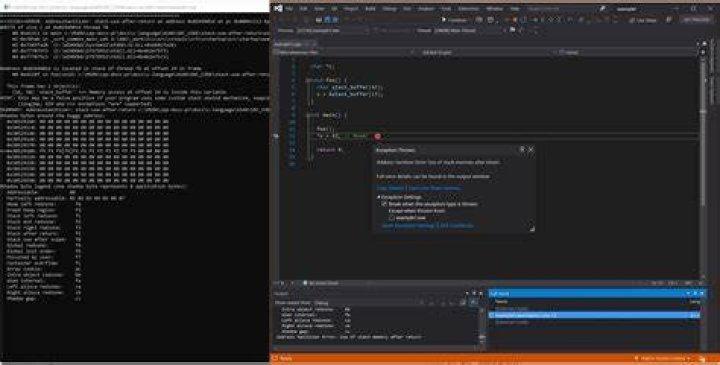This screenshot has width=720, height=365.
Task: Toggle the example1.exe exception checkbox
Action: (392, 218)
